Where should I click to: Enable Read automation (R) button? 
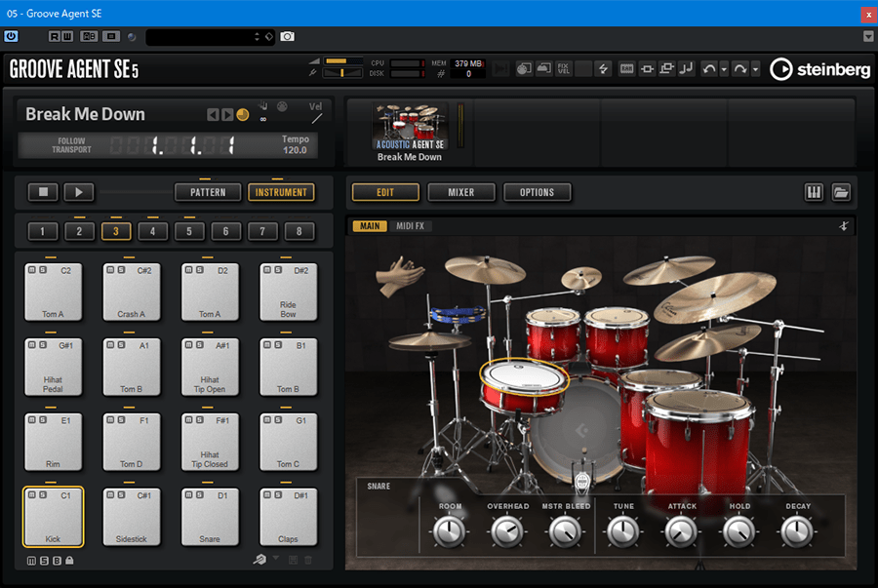pos(55,36)
